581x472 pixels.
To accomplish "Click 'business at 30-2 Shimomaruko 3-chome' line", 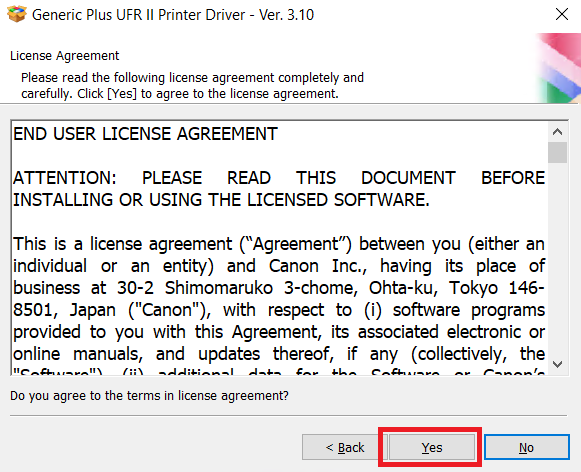I will click(x=279, y=288).
